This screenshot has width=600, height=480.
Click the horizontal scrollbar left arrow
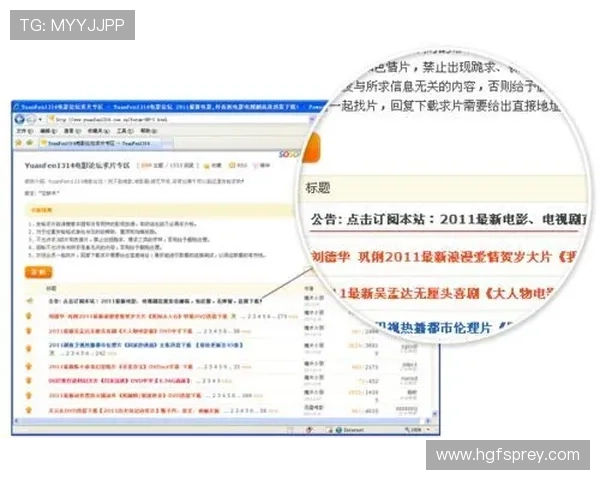[x=16, y=421]
